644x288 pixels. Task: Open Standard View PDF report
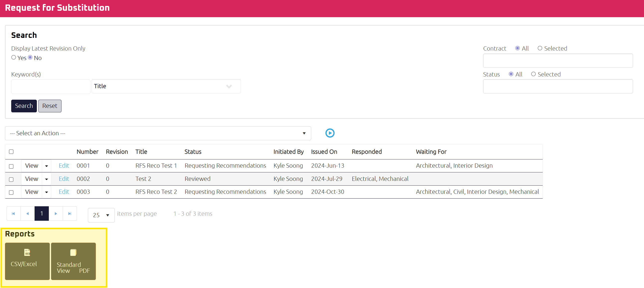pyautogui.click(x=73, y=261)
